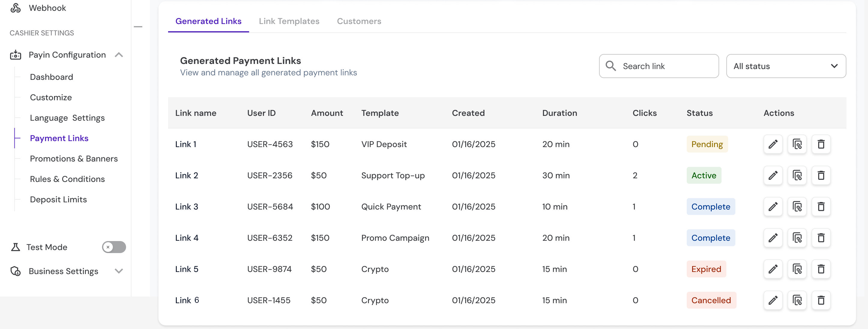The width and height of the screenshot is (868, 329).
Task: Click the Search link input field
Action: point(659,66)
